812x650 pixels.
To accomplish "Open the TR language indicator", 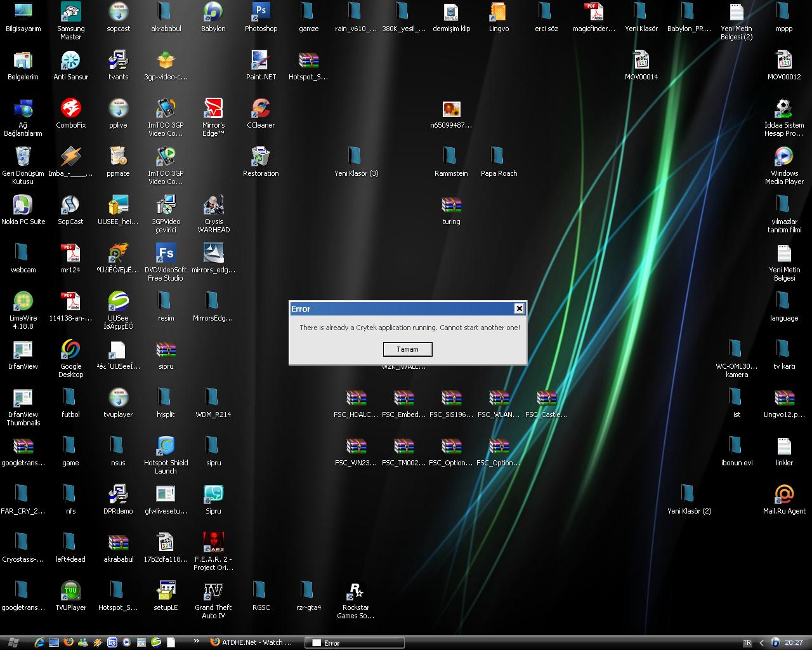I will click(747, 642).
